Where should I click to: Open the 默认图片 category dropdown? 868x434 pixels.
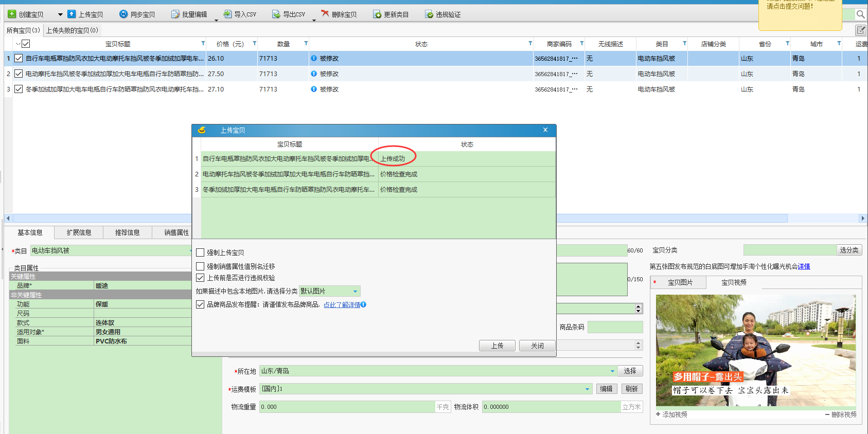pyautogui.click(x=355, y=292)
